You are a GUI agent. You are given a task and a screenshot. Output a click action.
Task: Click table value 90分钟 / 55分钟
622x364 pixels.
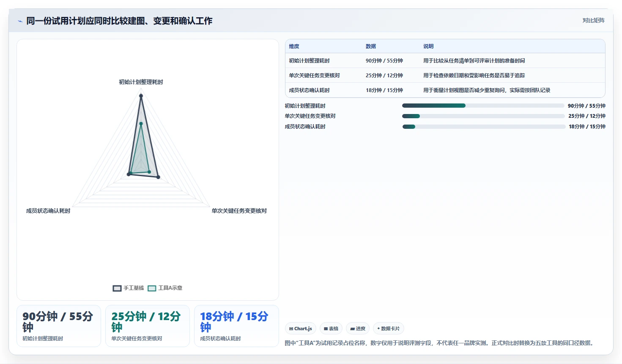pyautogui.click(x=384, y=61)
